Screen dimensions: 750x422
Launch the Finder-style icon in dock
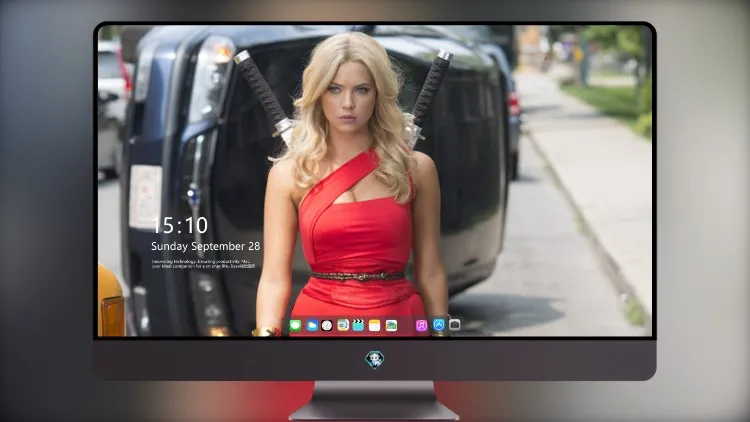coord(343,326)
